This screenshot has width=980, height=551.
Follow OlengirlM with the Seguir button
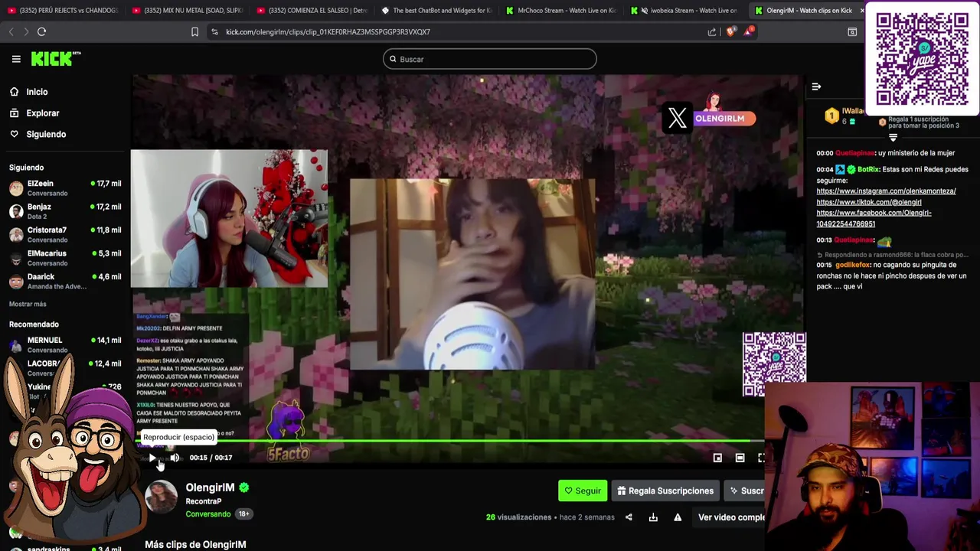(583, 491)
